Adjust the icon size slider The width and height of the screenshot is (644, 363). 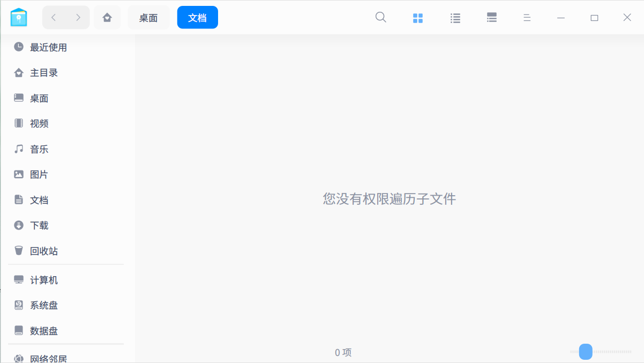point(585,352)
